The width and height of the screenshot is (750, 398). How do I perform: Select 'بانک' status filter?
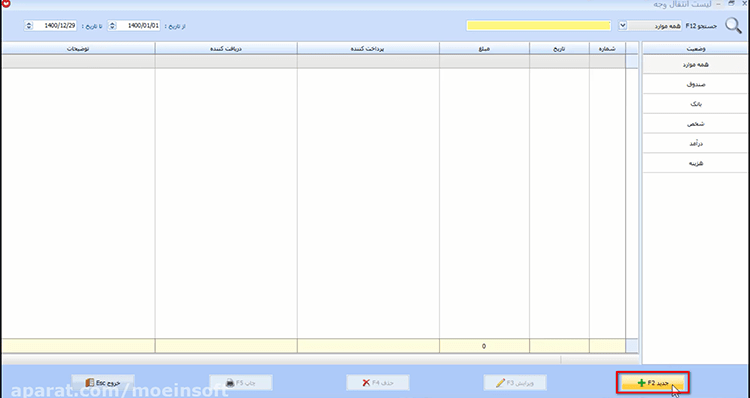coord(695,104)
